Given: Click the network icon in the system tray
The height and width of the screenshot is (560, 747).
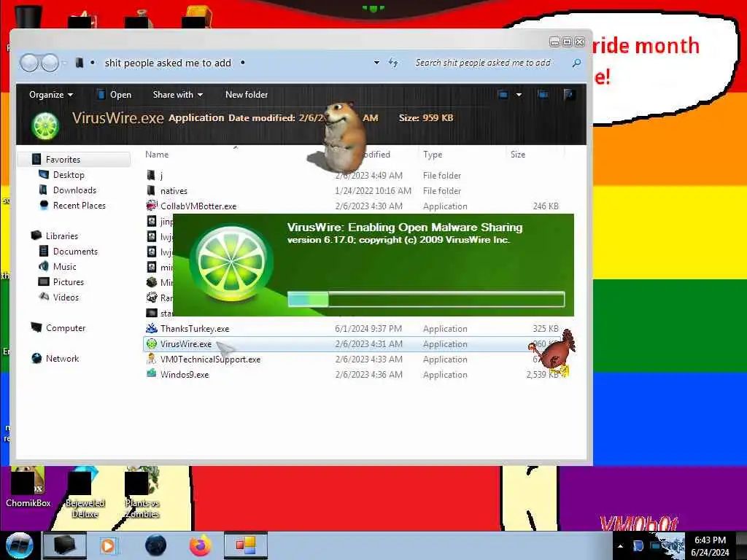Looking at the screenshot, I should 657,545.
